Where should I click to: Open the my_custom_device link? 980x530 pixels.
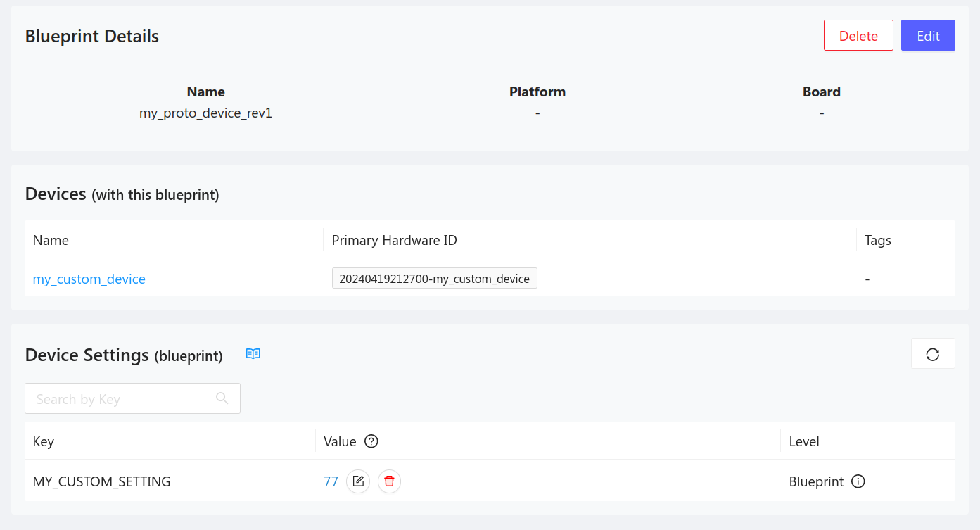(x=89, y=279)
